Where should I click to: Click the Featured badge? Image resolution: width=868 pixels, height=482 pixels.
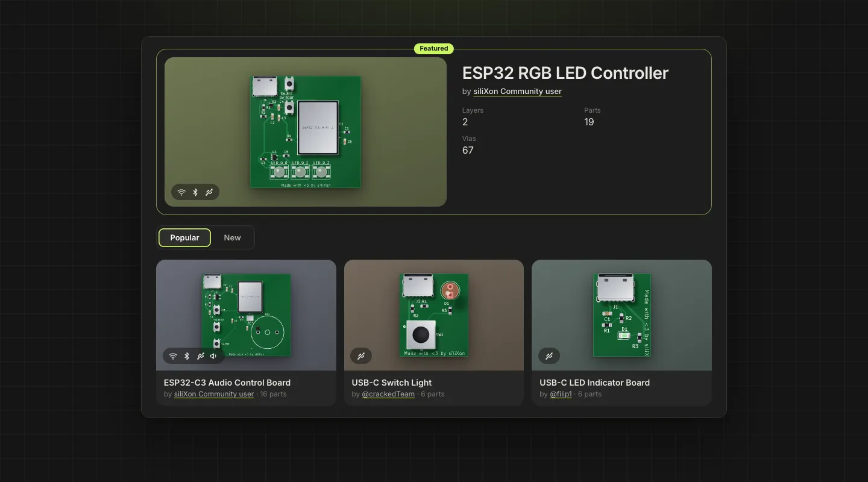434,49
